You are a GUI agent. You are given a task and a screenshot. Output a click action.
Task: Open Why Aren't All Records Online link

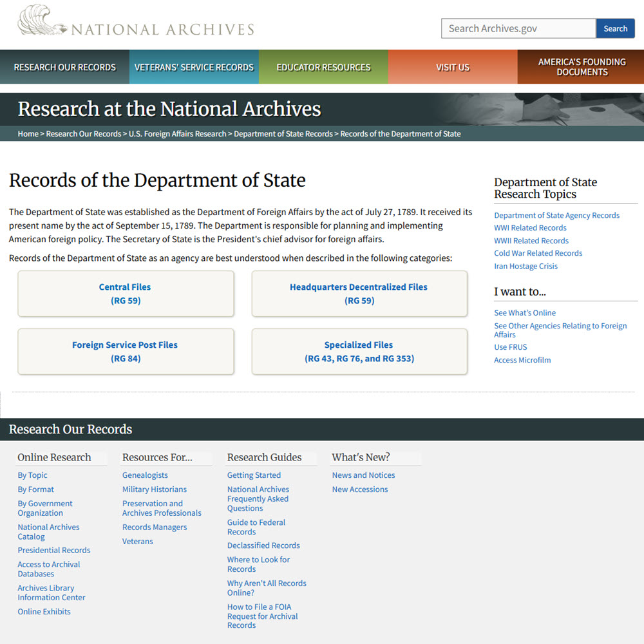(267, 588)
